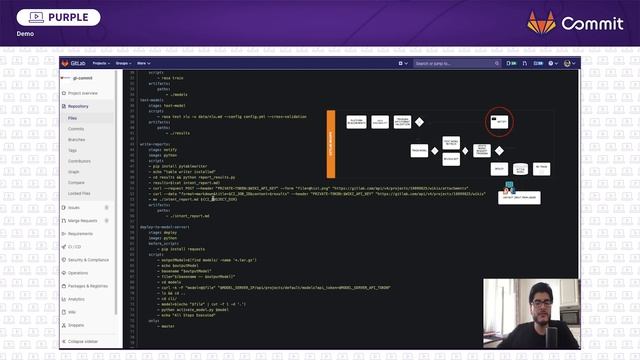Open Merge requests icon in top bar
Viewport: 640px width, 360px height.
pos(524,63)
